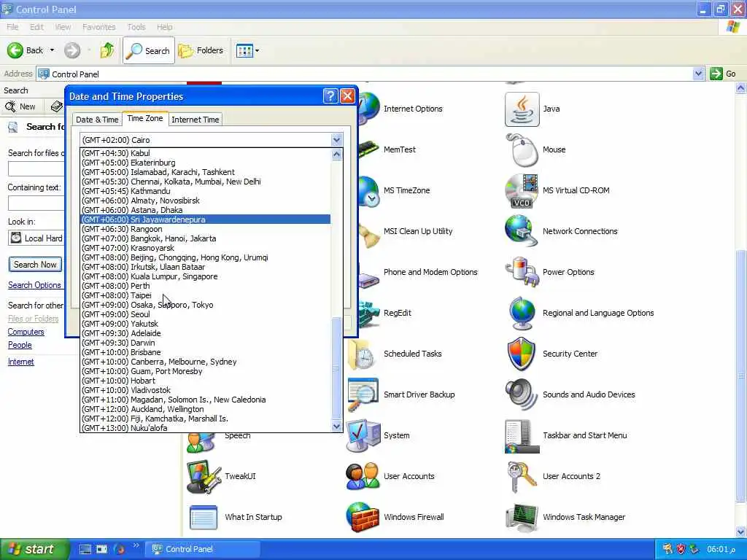This screenshot has height=560, width=747.
Task: Click the Up folder toolbar icon
Action: coord(107,50)
